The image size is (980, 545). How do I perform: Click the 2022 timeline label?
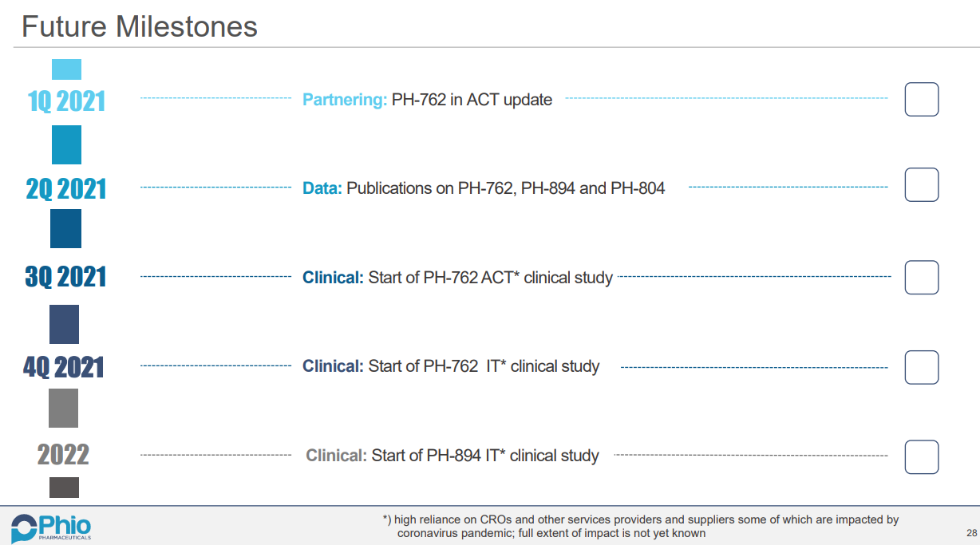(63, 455)
